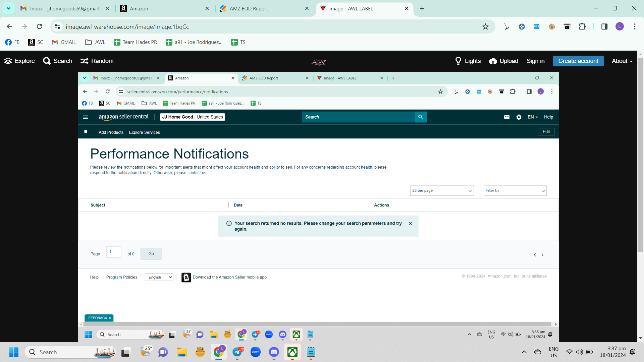Viewport: 644px width, 362px height.
Task: Click the bottom Windows taskbar Search box
Action: coord(70,352)
